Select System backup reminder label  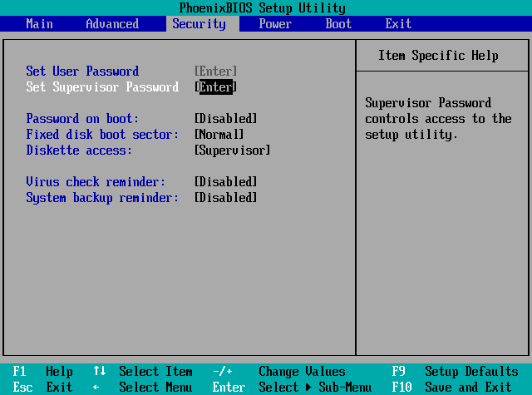(x=102, y=198)
